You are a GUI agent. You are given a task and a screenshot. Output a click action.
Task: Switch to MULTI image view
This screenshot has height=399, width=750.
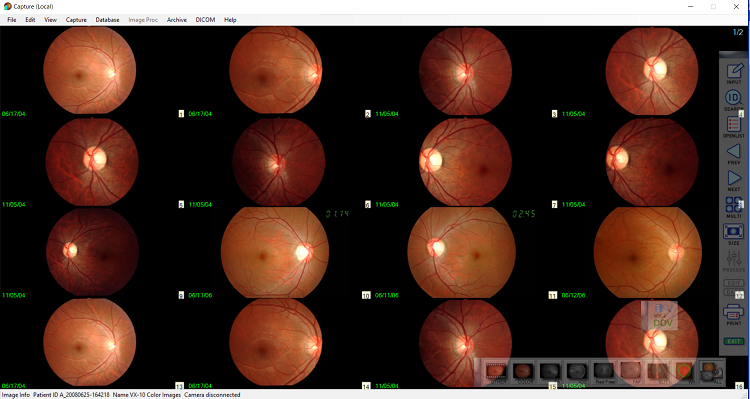pos(734,207)
